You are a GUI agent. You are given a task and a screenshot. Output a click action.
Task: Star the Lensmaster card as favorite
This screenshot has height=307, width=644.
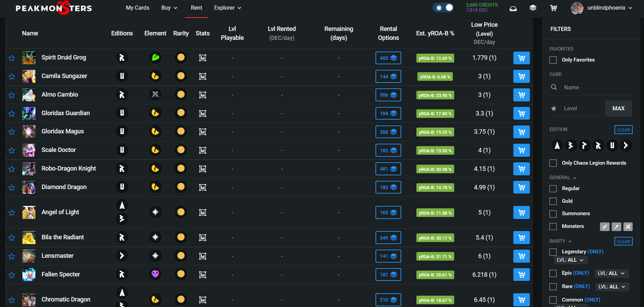(x=12, y=256)
